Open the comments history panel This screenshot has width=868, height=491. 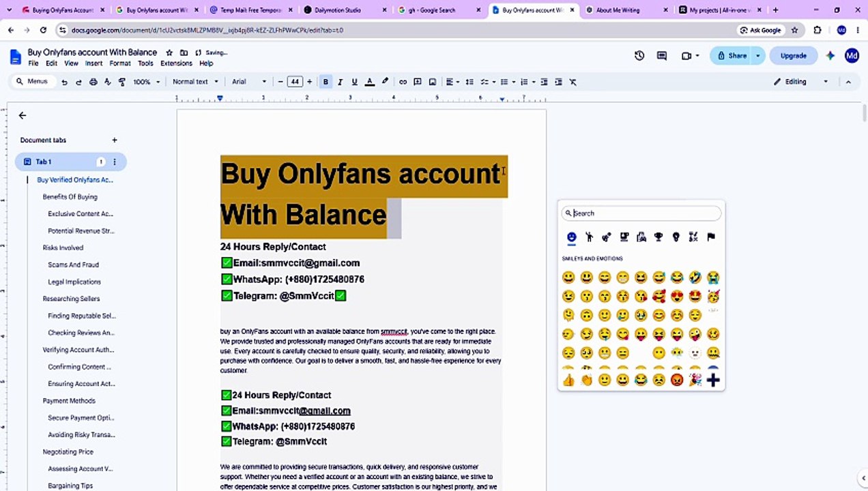click(661, 56)
